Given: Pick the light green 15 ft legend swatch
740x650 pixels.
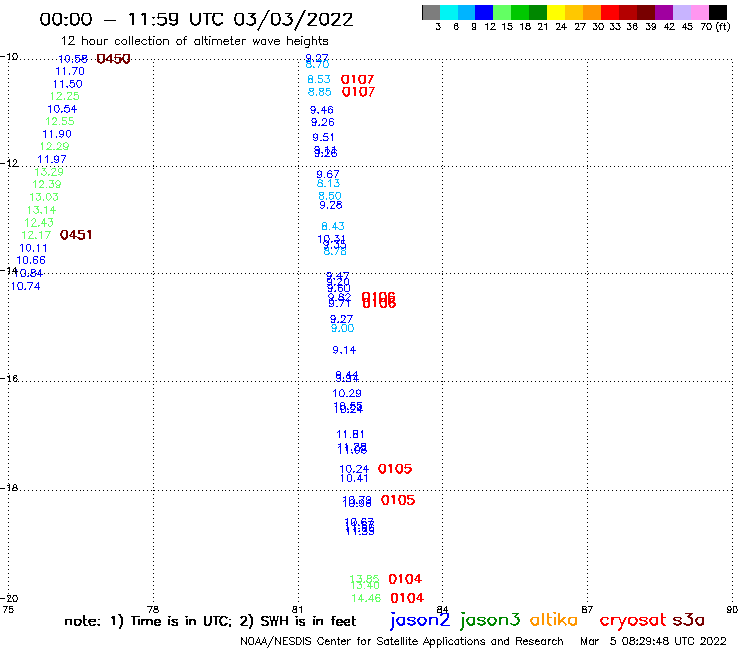Looking at the screenshot, I should (502, 12).
